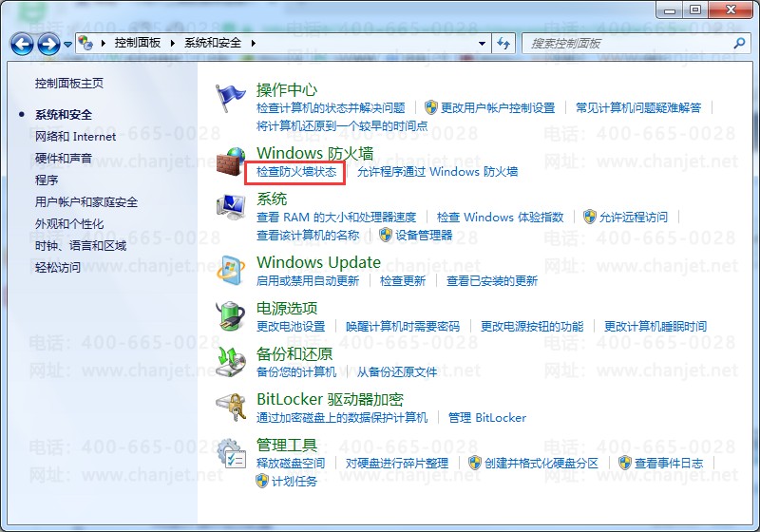This screenshot has width=760, height=532.
Task: Open 轻松访问 category
Action: (58, 268)
